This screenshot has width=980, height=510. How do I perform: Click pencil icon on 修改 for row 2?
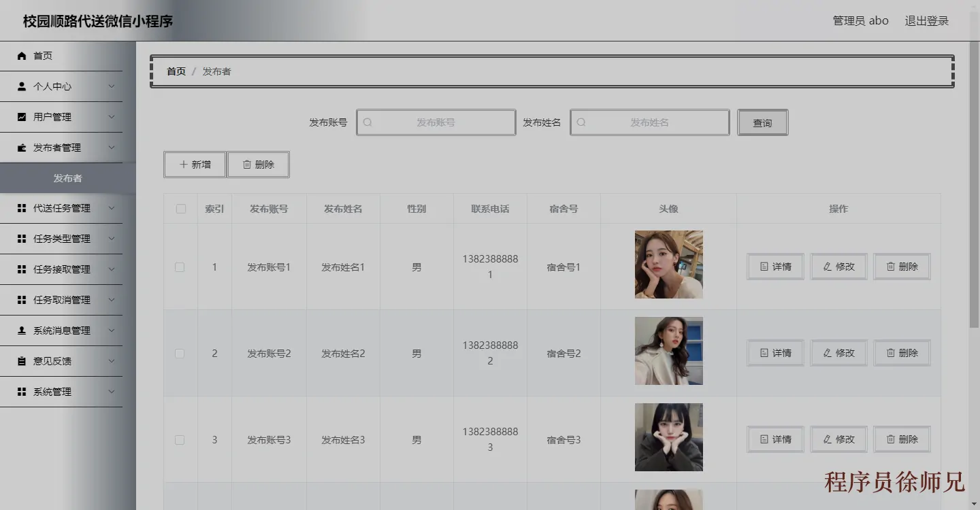827,353
